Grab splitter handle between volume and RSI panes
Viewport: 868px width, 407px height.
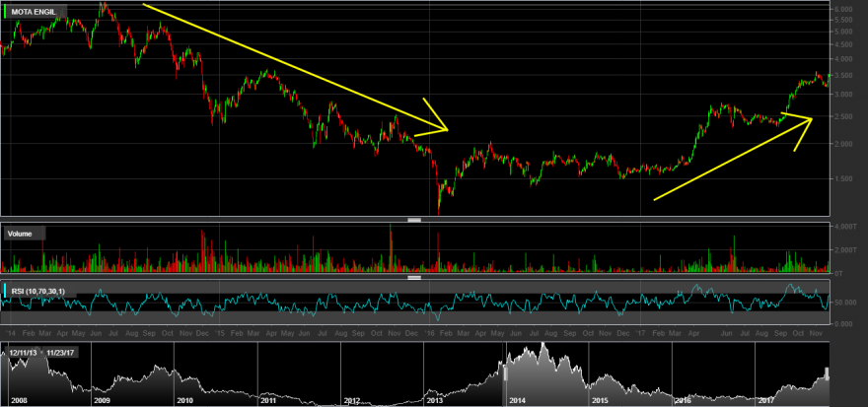(414, 278)
